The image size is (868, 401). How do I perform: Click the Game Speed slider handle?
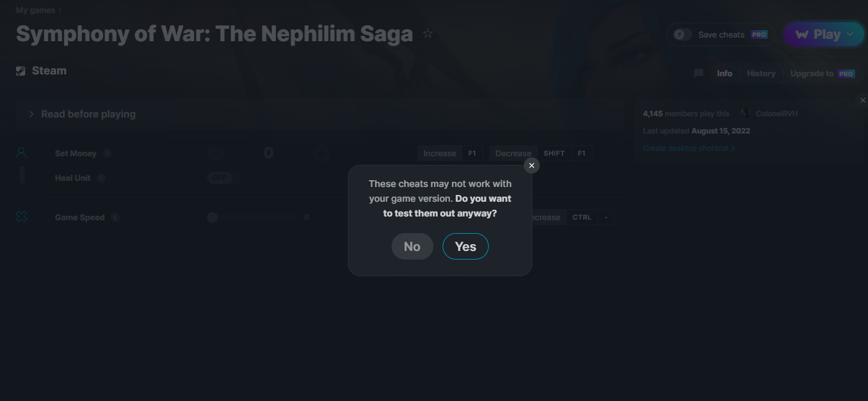(213, 217)
